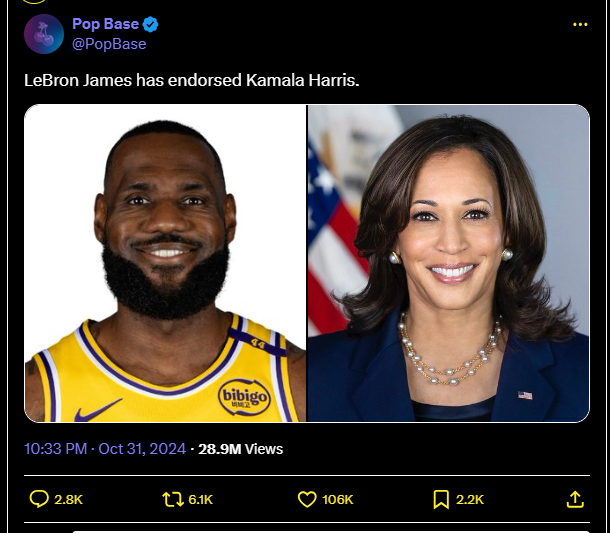Screen dimensions: 610x533
Task: Open the right photo with the American flag
Action: coord(448,263)
